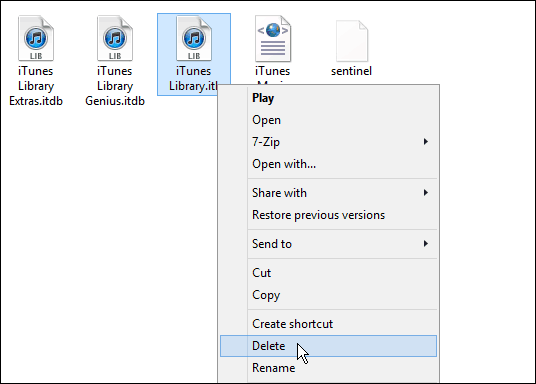
Task: Select the iTunes Library Genius.itdb file icon
Action: coord(115,38)
